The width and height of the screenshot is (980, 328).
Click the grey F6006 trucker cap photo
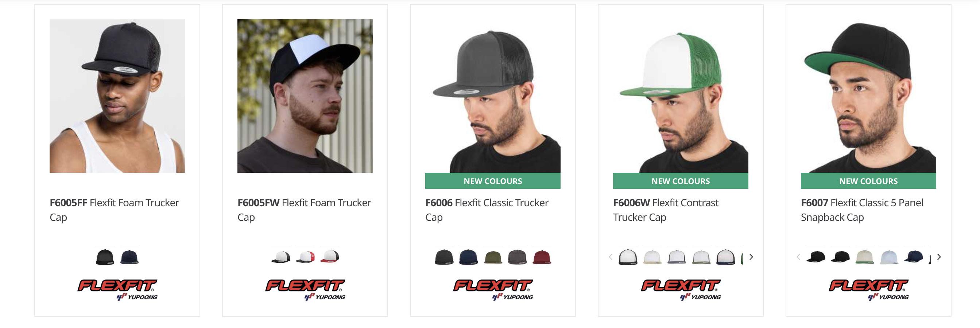(493, 96)
